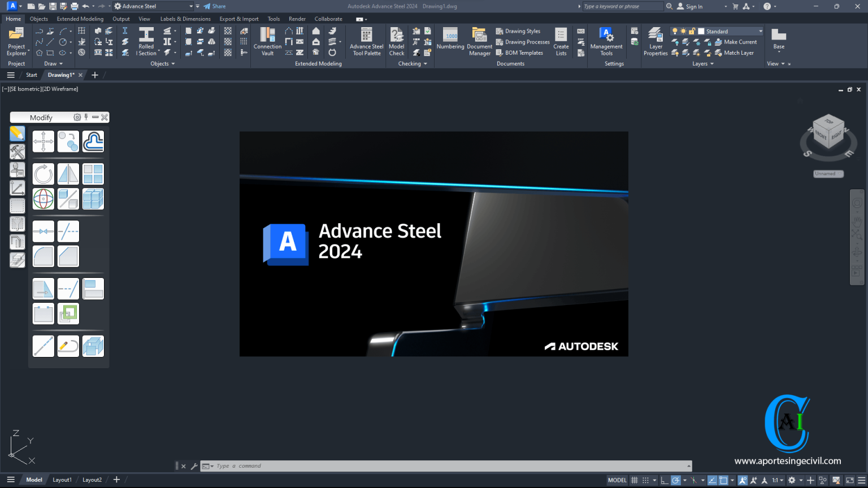This screenshot has width=868, height=488.
Task: Open the Connection Vault
Action: click(267, 41)
